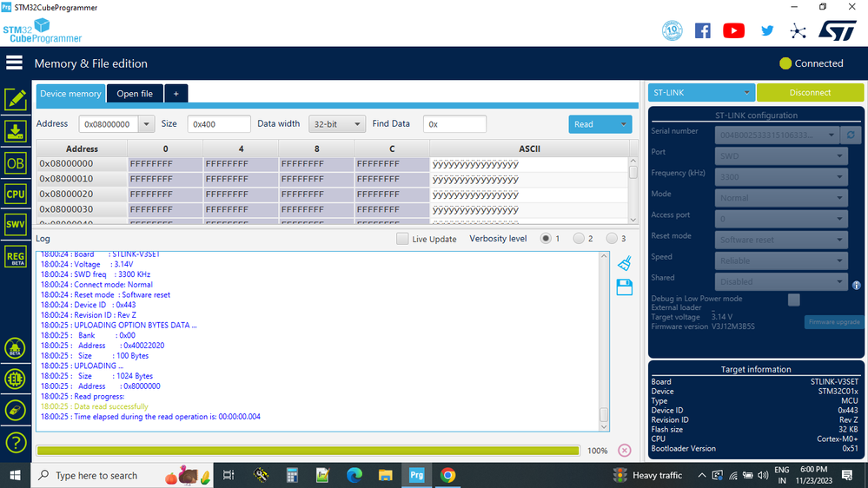
Task: Open Chrome from taskbar
Action: tap(447, 475)
